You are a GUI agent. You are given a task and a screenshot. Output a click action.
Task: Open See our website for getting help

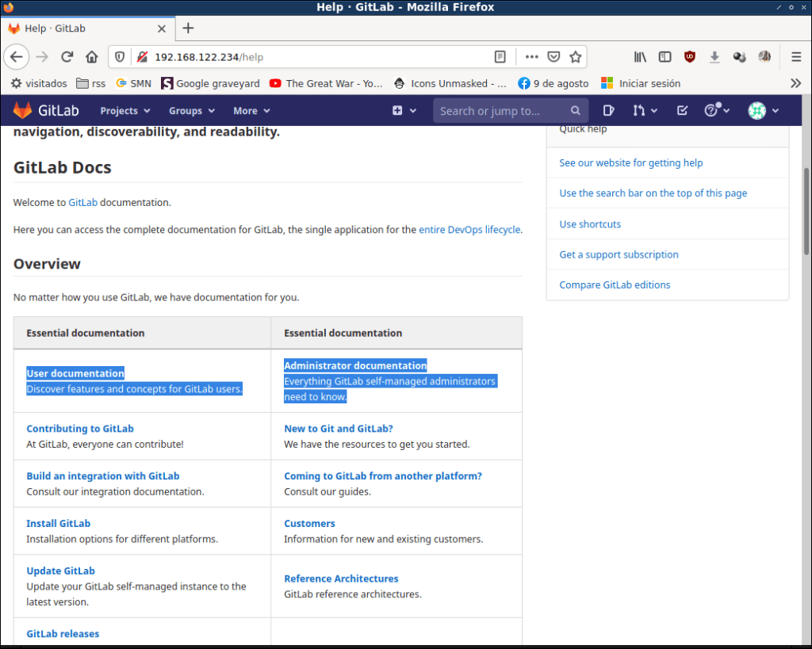(x=630, y=163)
